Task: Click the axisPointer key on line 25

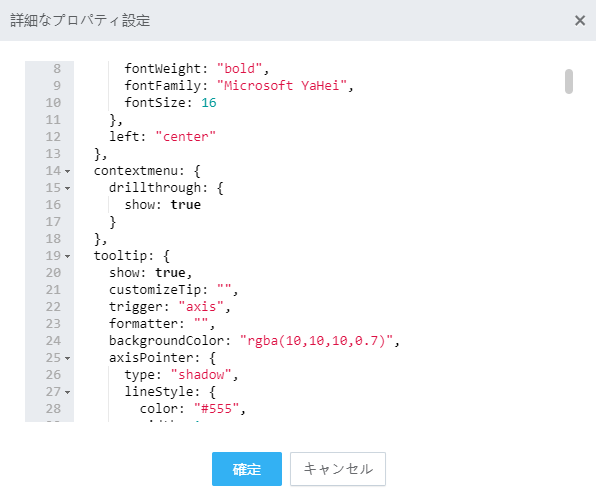Action: [x=151, y=358]
